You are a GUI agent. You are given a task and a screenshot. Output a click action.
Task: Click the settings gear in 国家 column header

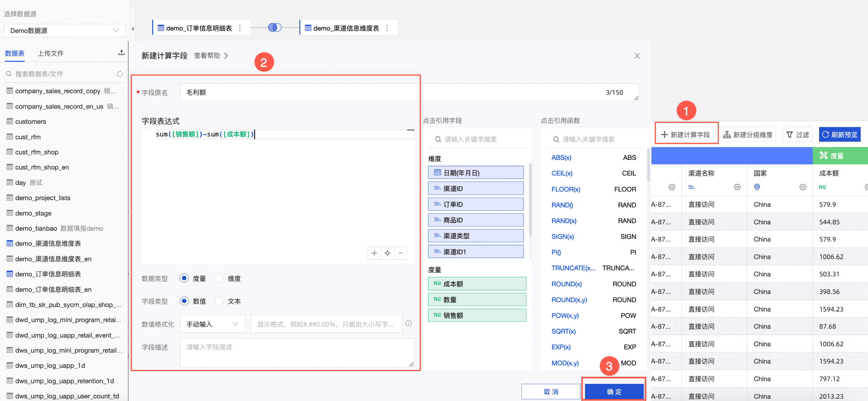point(802,187)
